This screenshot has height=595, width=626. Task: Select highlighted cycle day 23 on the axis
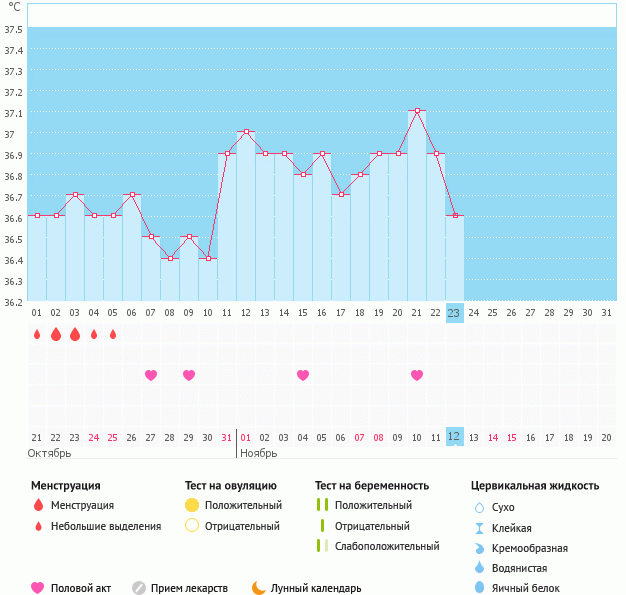click(x=454, y=313)
